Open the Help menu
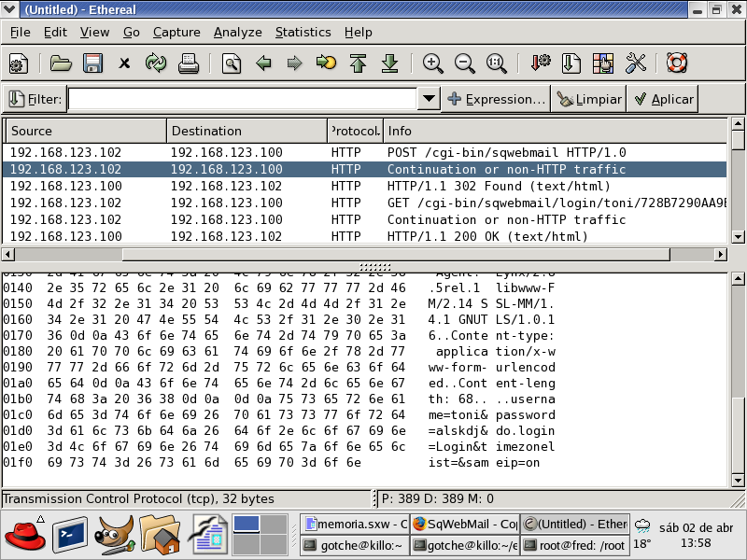Viewport: 747px width, 560px height. pos(359,32)
